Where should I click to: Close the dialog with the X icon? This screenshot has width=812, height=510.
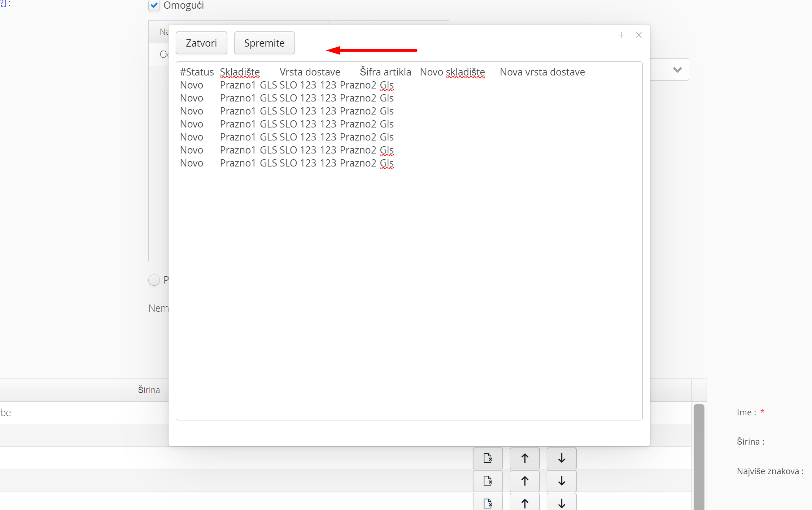pos(638,35)
